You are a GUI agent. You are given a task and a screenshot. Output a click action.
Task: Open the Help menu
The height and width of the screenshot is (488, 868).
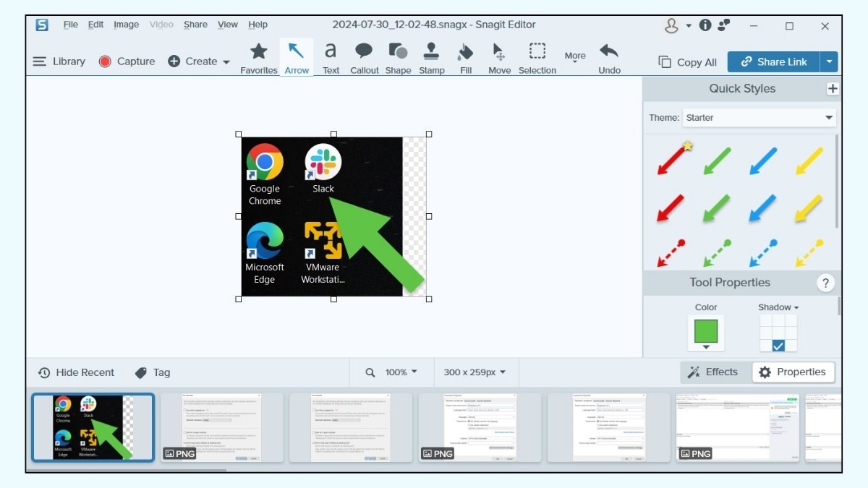[x=258, y=25]
